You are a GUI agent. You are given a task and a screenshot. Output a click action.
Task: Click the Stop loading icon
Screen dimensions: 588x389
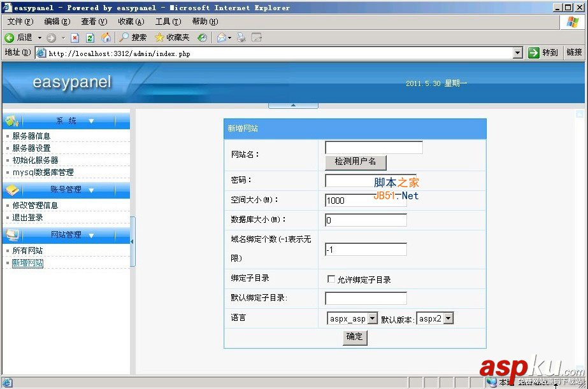75,38
